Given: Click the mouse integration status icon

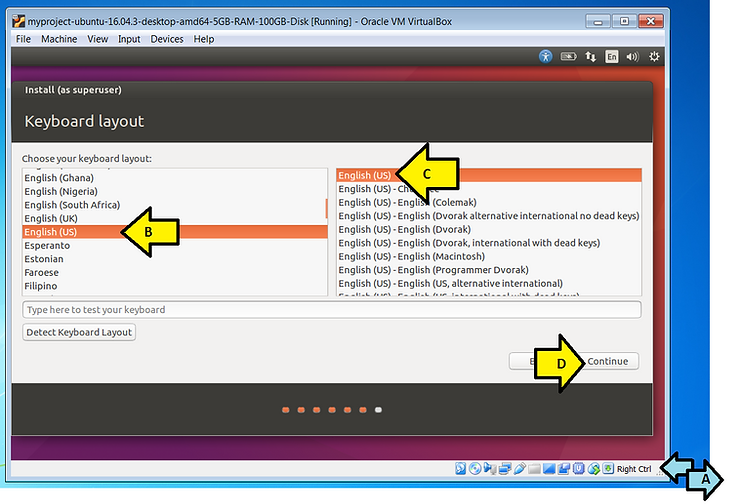Looking at the screenshot, I should coord(593,469).
